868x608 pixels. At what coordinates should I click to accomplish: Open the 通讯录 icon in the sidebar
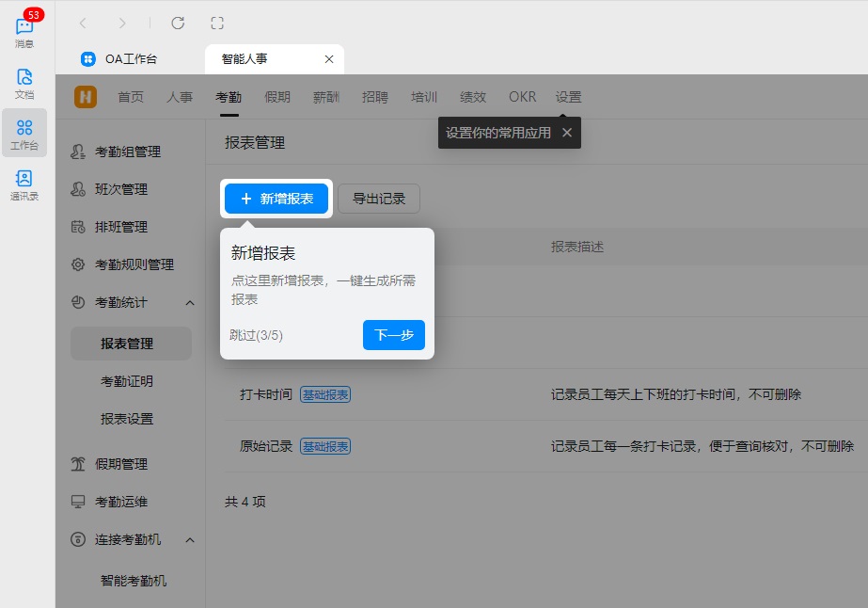click(24, 181)
